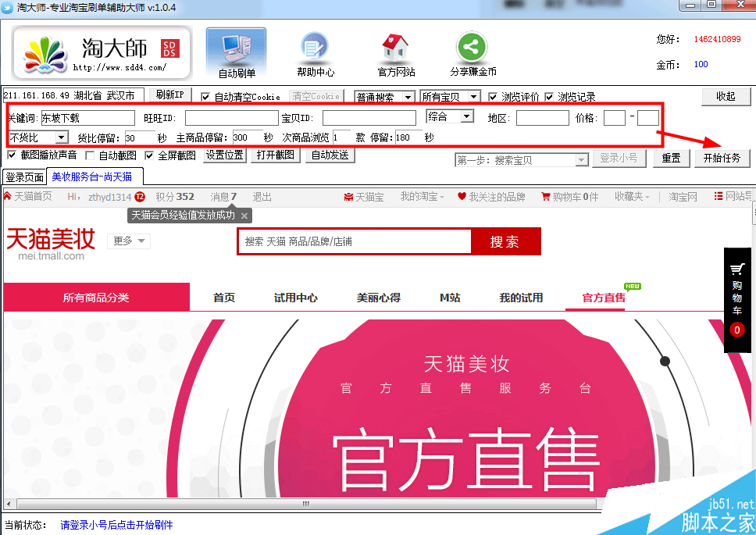Click the red cart count badge 0
Image resolution: width=756 pixels, height=535 pixels.
pyautogui.click(x=736, y=330)
